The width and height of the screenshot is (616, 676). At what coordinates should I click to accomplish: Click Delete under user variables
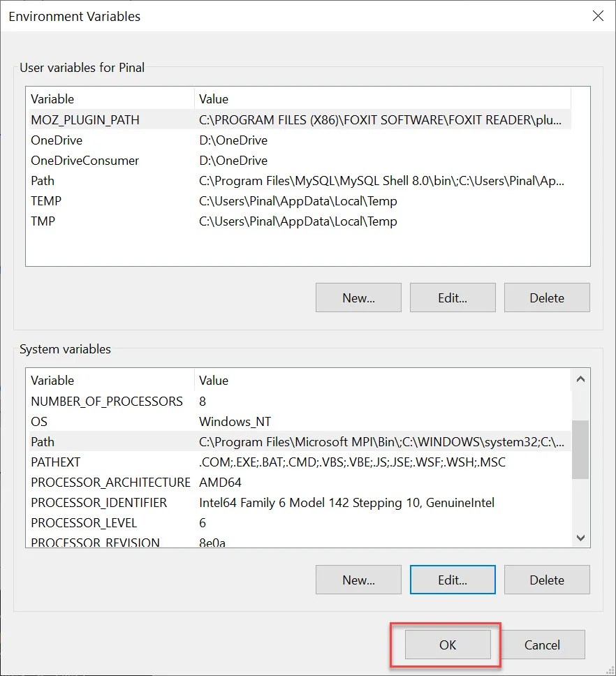pyautogui.click(x=547, y=297)
